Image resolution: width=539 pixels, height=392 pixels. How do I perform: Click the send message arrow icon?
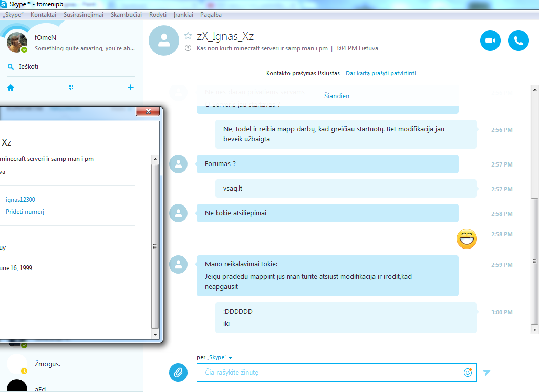(486, 373)
